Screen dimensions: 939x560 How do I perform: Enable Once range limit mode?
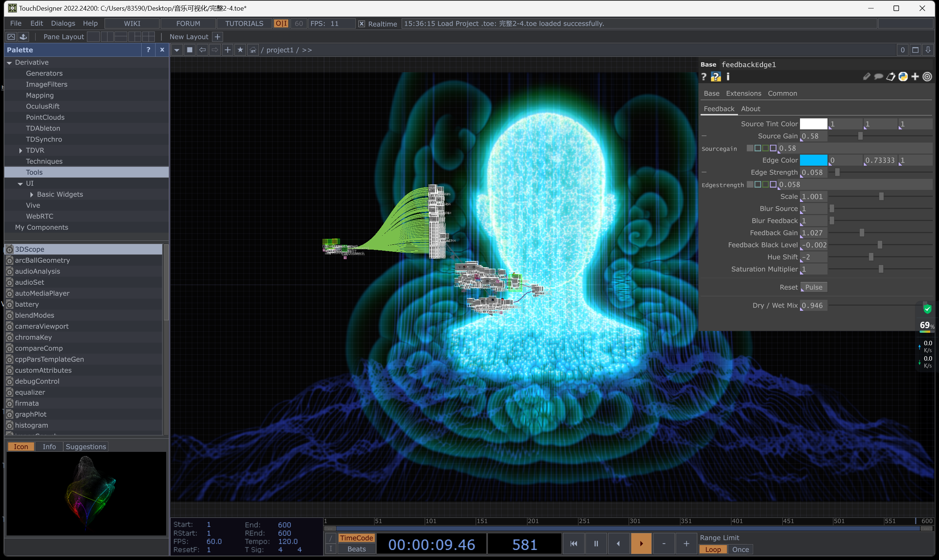(740, 549)
